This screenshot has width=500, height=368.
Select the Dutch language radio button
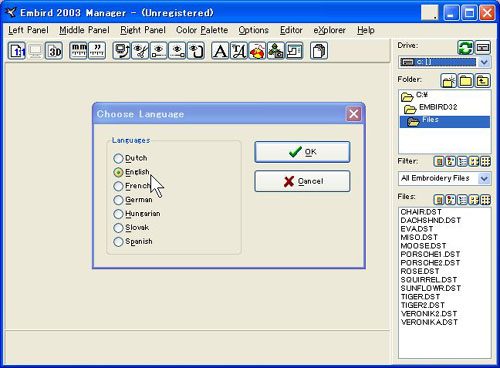[x=118, y=158]
